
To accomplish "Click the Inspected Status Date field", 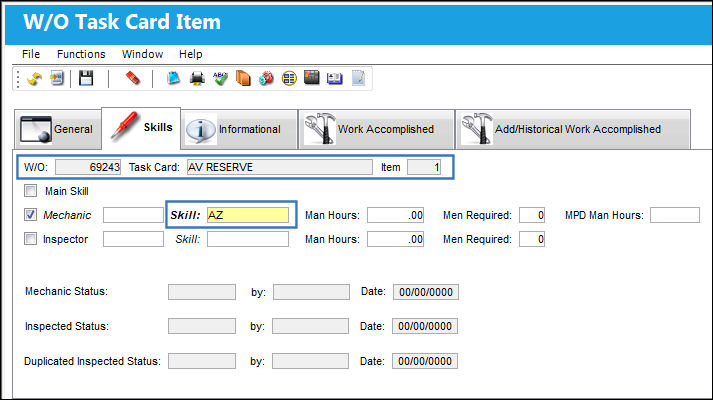I will click(425, 326).
